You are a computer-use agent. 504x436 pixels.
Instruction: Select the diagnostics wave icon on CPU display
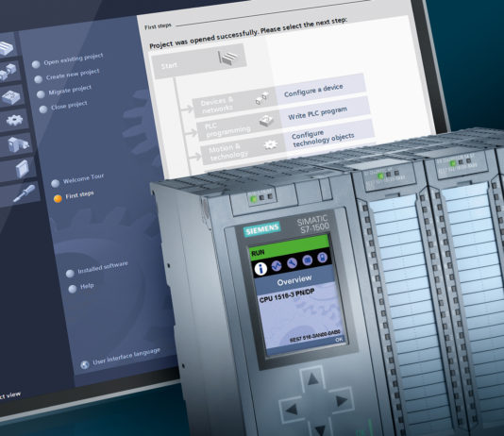coord(277,265)
